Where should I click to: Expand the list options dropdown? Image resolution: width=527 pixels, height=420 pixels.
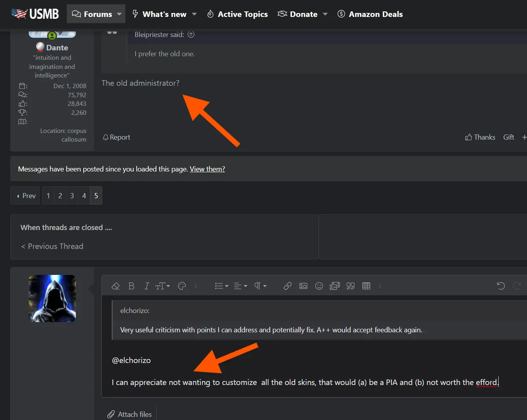pos(222,286)
